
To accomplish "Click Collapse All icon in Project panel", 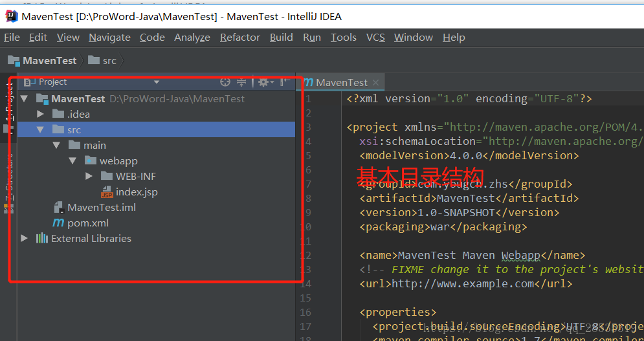I will [x=241, y=82].
